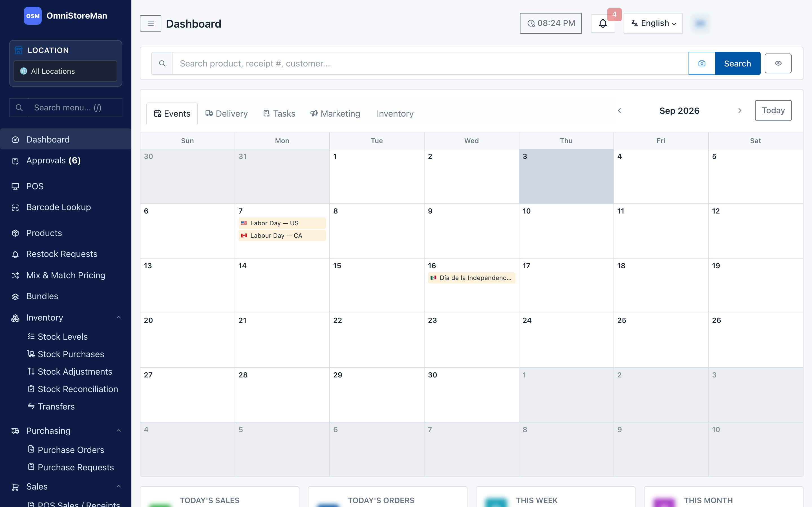The height and width of the screenshot is (507, 812).
Task: Collapse the Purchasing sidebar section
Action: (x=118, y=431)
